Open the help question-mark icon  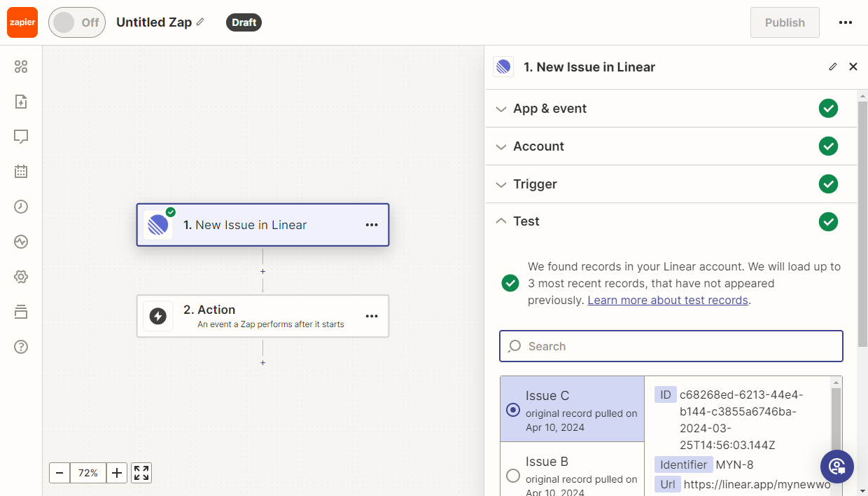click(21, 347)
